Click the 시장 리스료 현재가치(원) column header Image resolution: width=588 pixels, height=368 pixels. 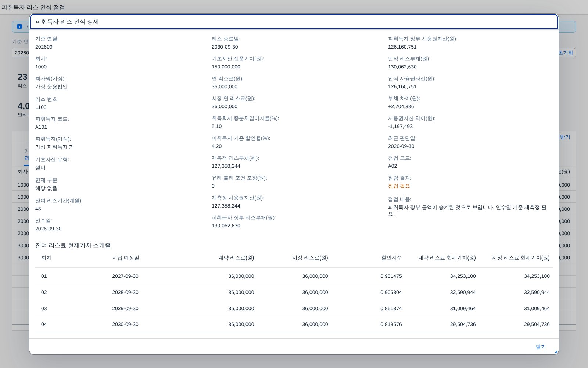click(521, 258)
